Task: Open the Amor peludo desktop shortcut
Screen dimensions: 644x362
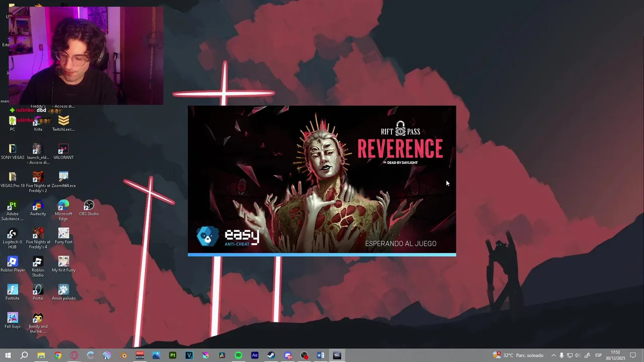Action: click(63, 292)
